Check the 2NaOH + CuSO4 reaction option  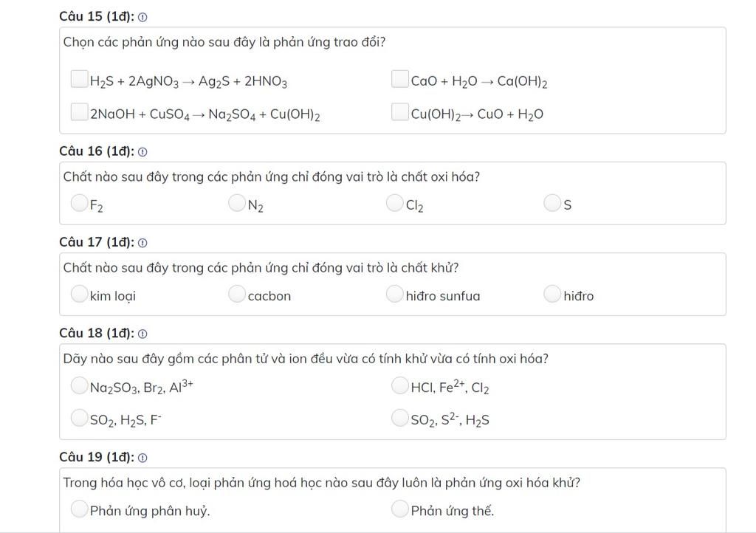point(79,111)
